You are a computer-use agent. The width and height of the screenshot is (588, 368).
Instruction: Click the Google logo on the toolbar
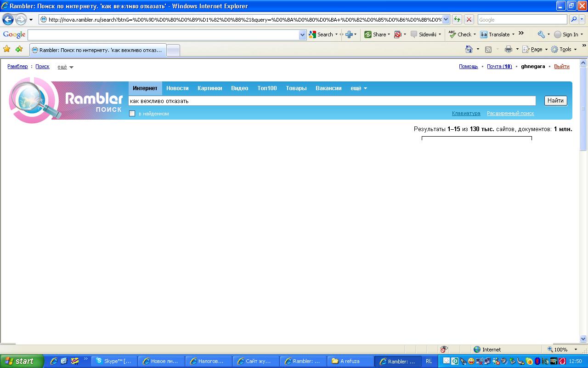[x=14, y=34]
